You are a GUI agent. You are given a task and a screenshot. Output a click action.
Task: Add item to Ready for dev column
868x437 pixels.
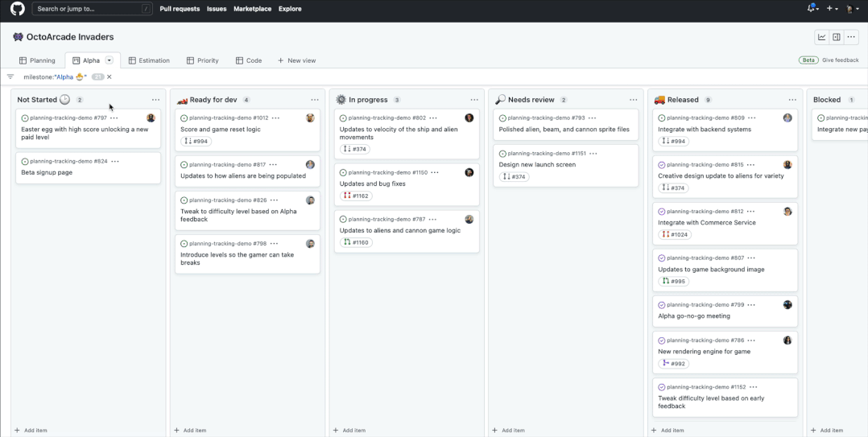[x=190, y=430]
